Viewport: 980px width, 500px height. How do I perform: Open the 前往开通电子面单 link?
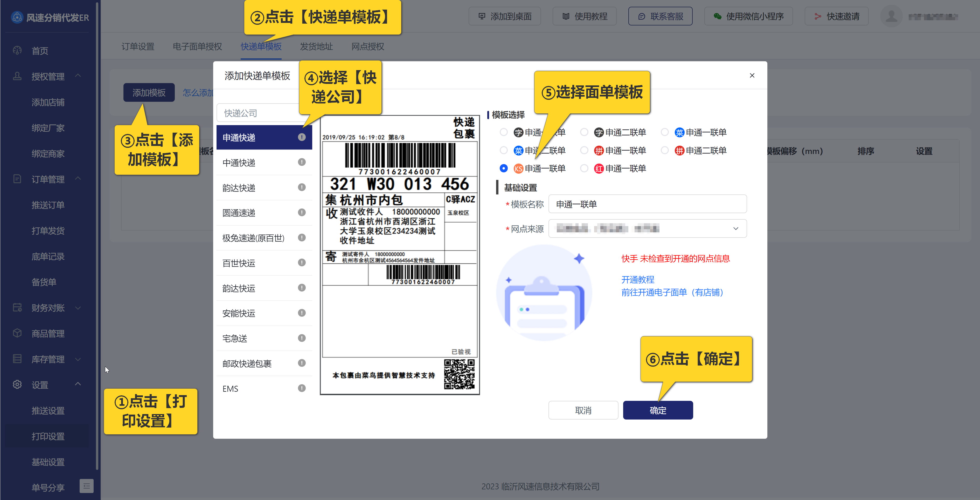[x=672, y=293]
